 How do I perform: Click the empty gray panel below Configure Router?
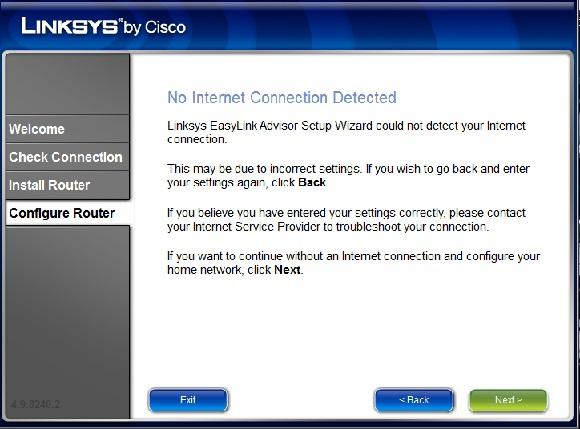pos(67,314)
